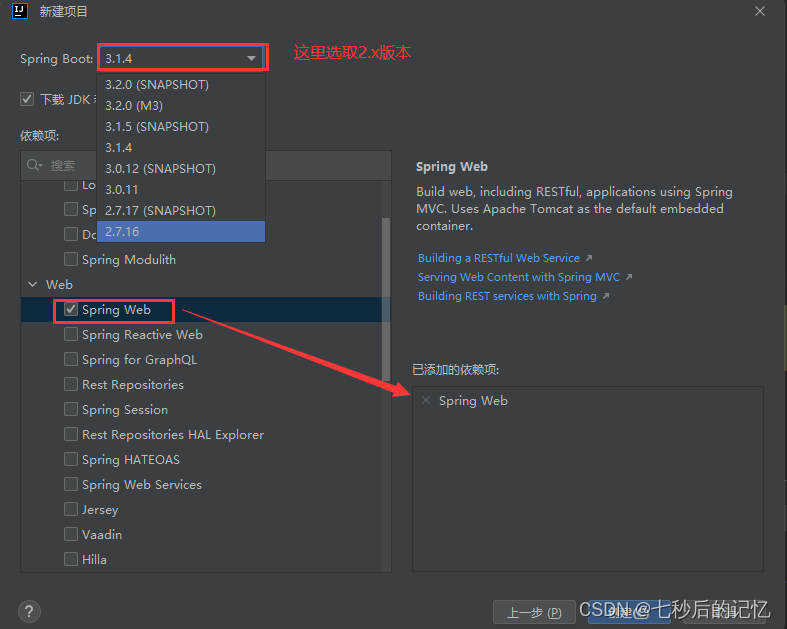Image resolution: width=787 pixels, height=629 pixels.
Task: Enable the Rest Repositories checkbox
Action: pyautogui.click(x=71, y=385)
